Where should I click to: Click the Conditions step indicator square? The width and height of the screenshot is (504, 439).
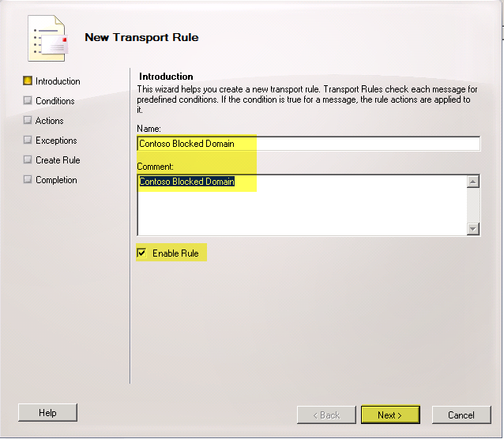pyautogui.click(x=28, y=100)
